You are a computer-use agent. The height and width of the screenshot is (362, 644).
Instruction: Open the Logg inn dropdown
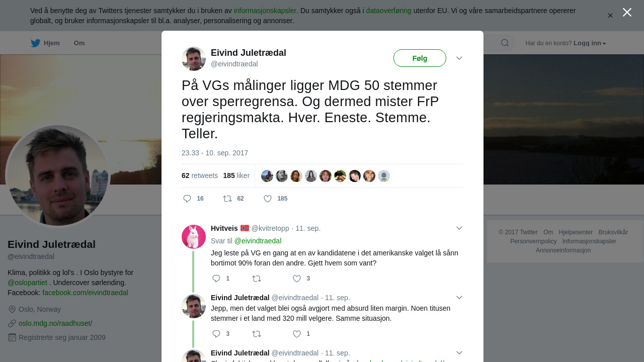click(590, 43)
